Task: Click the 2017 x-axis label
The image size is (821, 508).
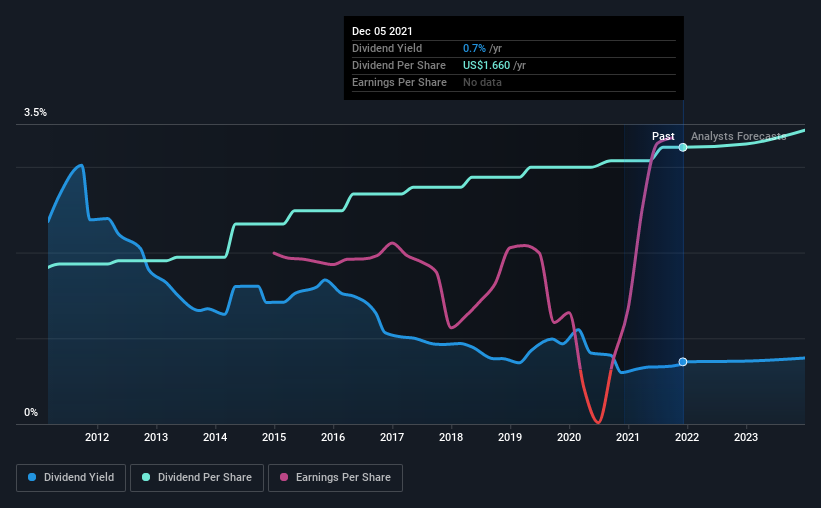Action: click(x=392, y=437)
